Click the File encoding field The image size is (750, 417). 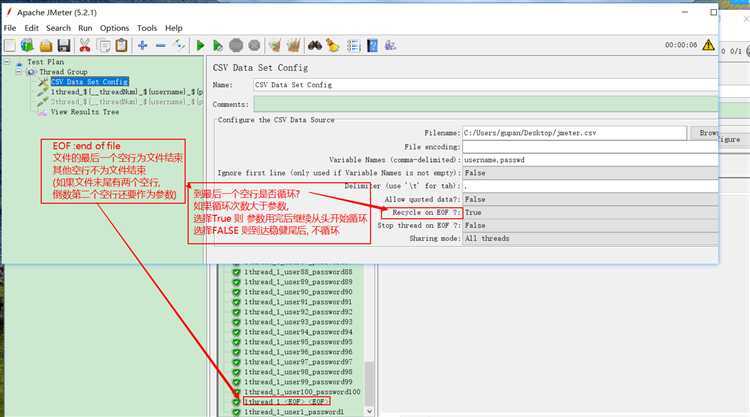click(590, 147)
